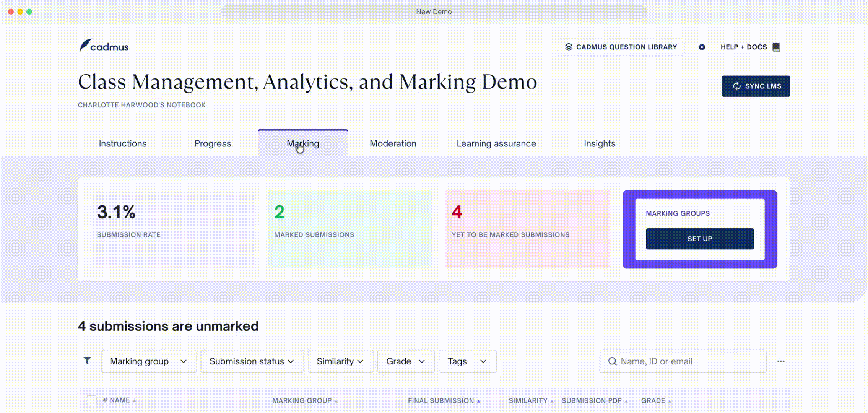868x413 pixels.
Task: Sort by Final Submission column arrow
Action: pos(478,401)
